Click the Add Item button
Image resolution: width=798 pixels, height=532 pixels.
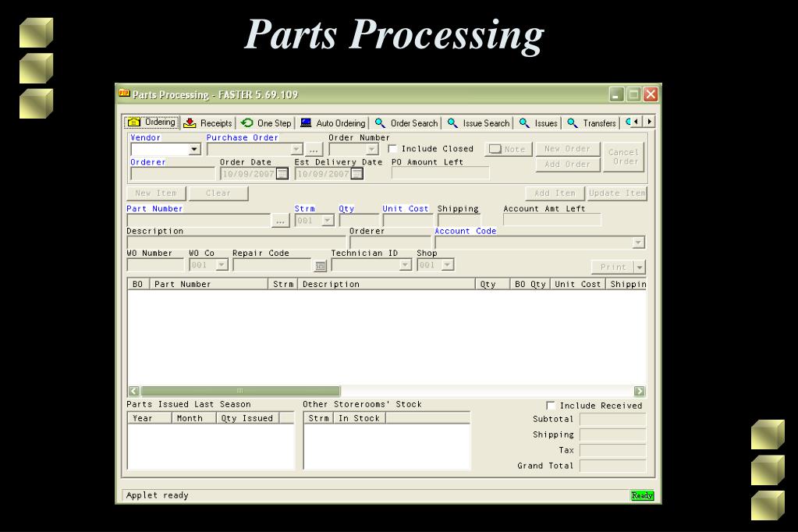point(555,193)
